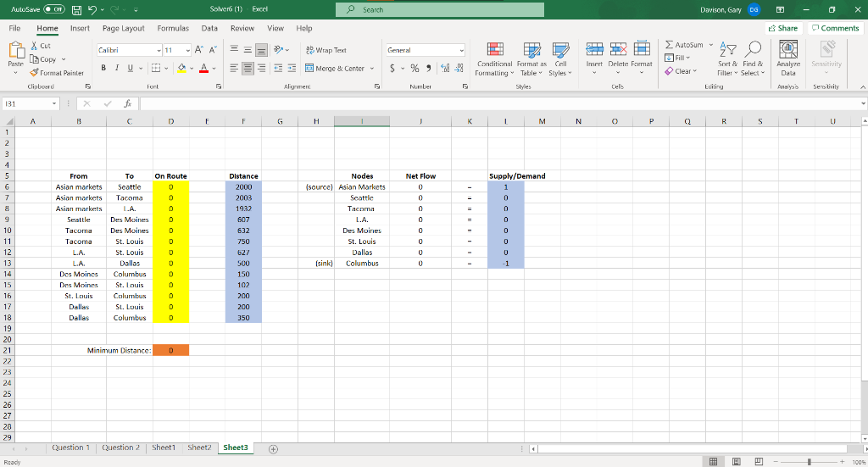
Task: Open Cell Styles gallery
Action: click(560, 60)
